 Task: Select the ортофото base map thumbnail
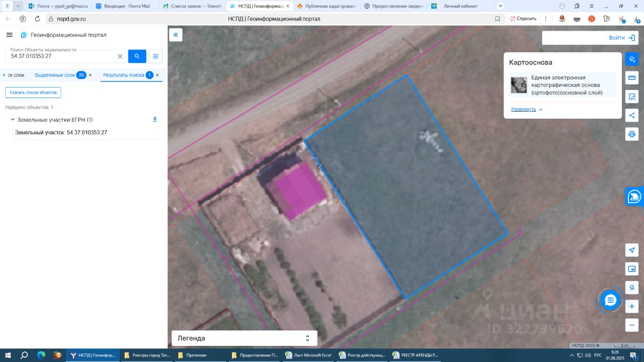[519, 85]
